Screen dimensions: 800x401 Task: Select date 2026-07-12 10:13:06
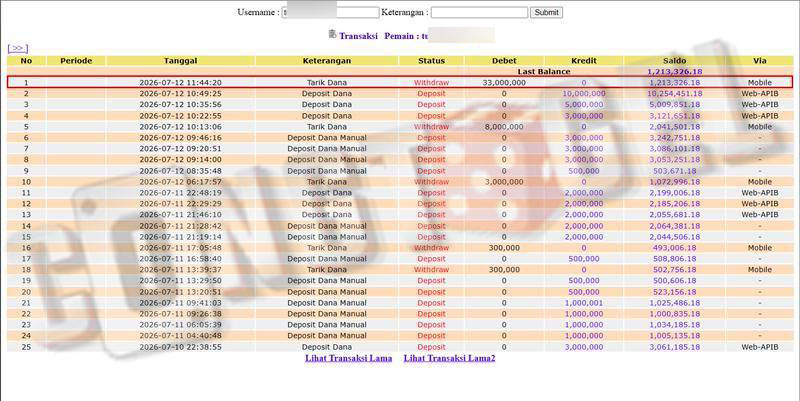[181, 127]
